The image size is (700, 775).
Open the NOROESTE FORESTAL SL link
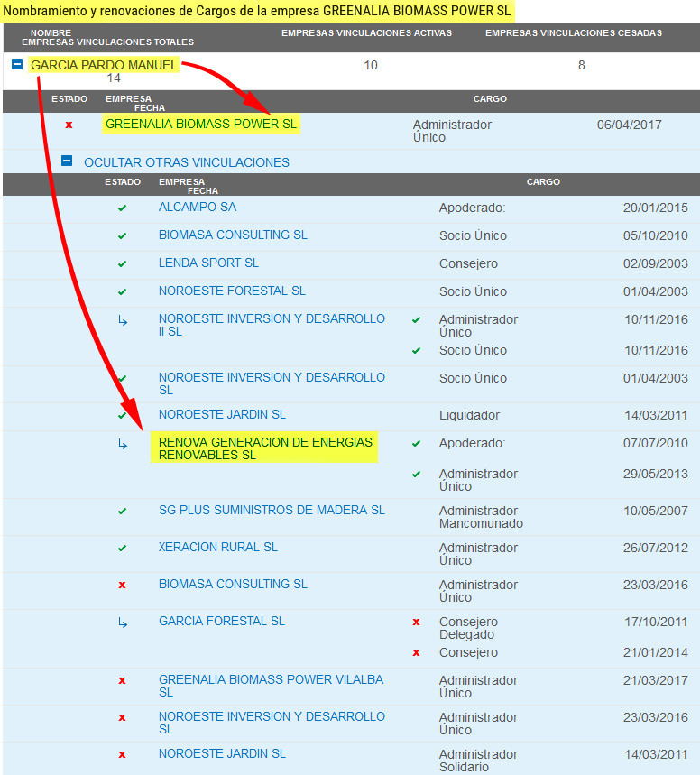(232, 291)
